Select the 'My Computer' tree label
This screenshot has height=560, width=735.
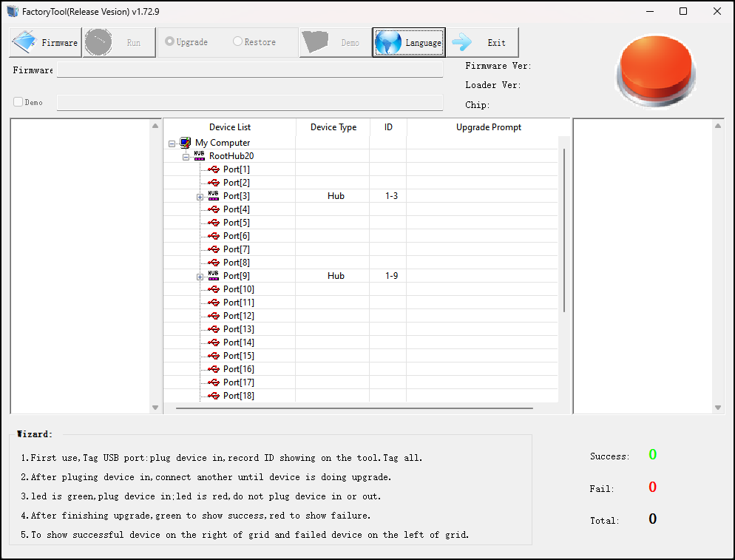(x=223, y=143)
